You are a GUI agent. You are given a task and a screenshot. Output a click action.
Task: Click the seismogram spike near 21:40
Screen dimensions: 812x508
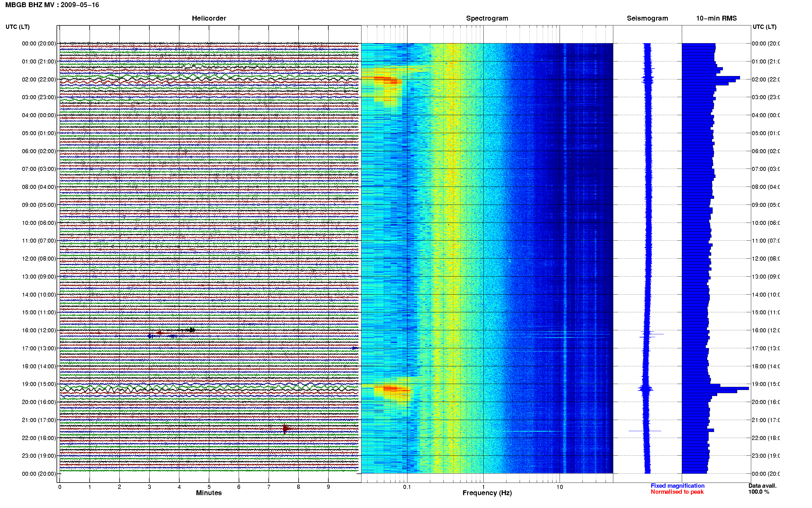pos(645,431)
